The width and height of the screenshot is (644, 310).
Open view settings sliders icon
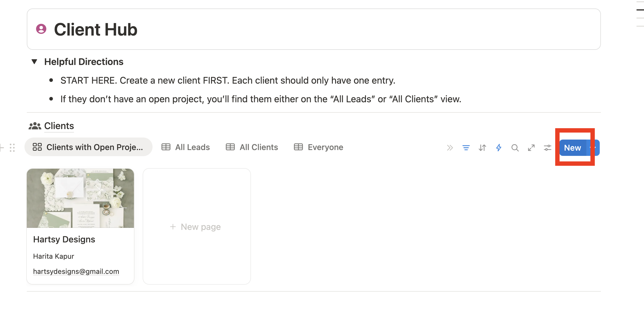[x=547, y=148]
